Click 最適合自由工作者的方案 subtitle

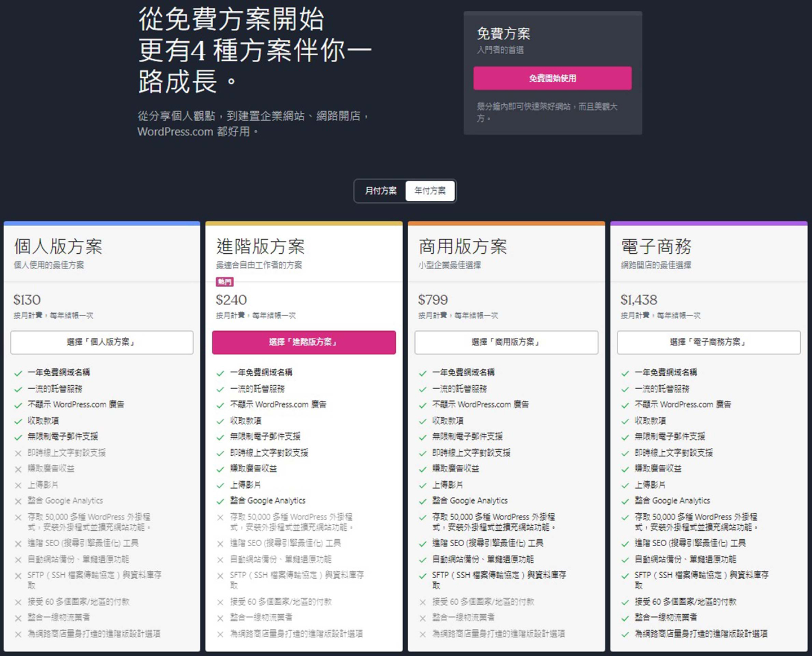(259, 265)
